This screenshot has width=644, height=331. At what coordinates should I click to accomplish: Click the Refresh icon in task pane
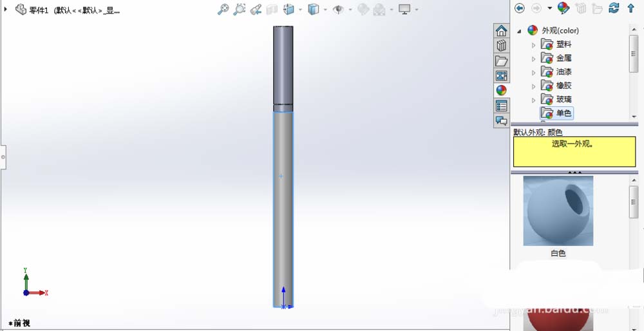614,8
